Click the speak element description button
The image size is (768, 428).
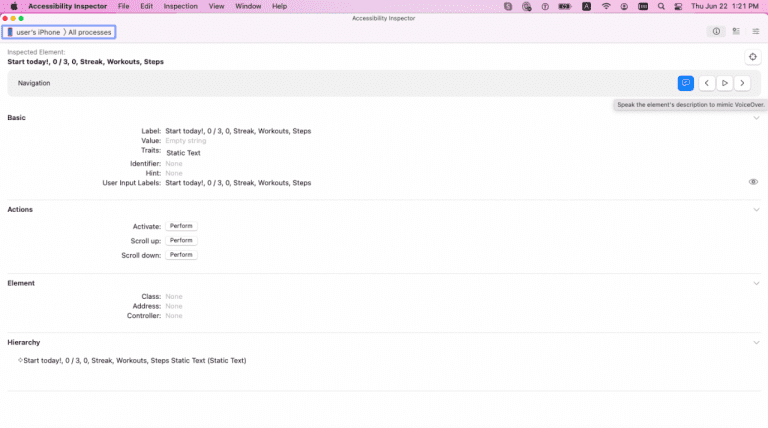(685, 83)
